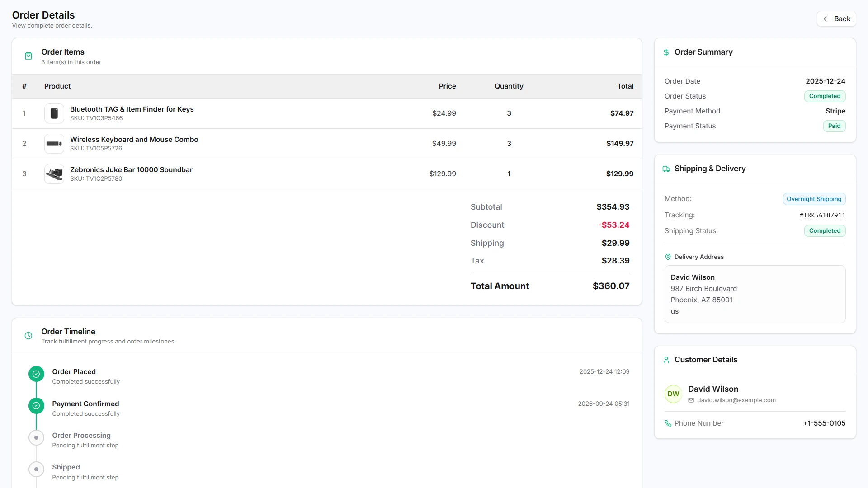Click the Overnight Shipping method badge

click(814, 199)
